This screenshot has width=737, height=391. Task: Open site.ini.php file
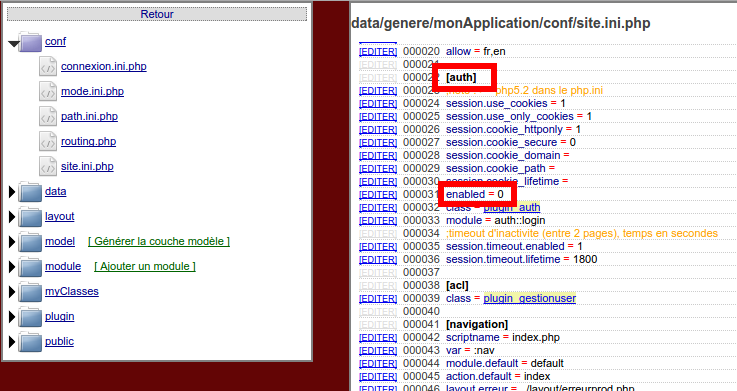tap(87, 166)
